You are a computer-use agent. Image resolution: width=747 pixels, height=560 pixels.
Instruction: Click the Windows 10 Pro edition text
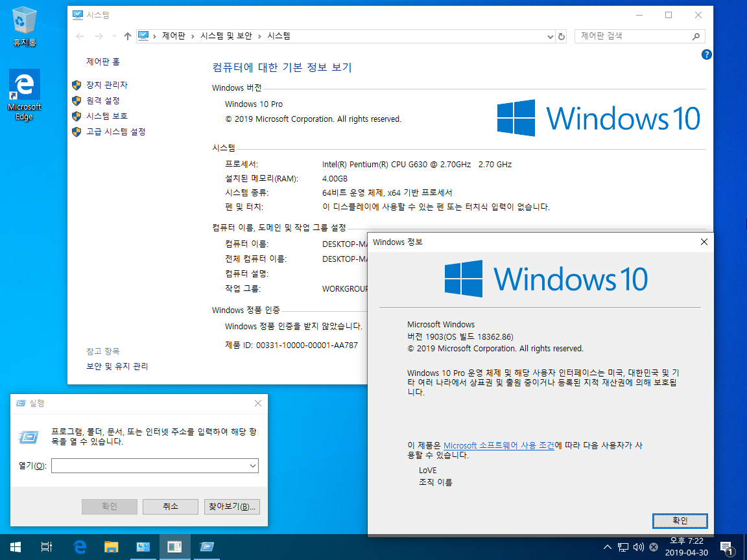pyautogui.click(x=254, y=104)
